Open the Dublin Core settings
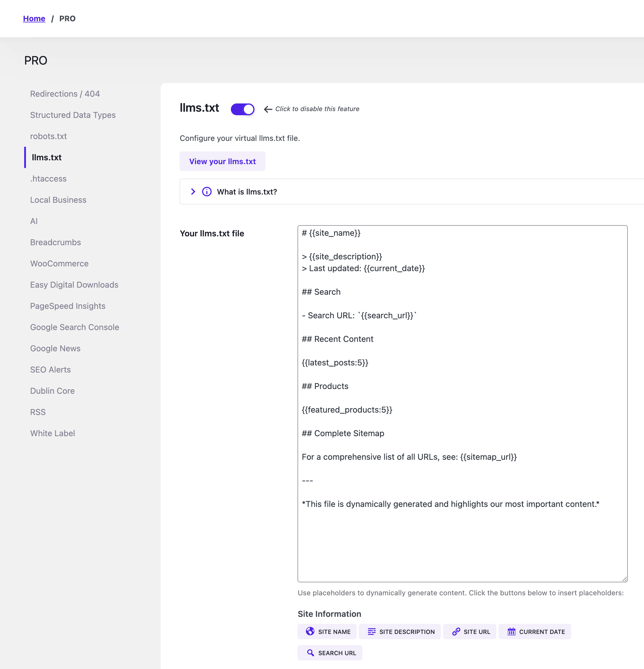The height and width of the screenshot is (669, 644). click(52, 391)
